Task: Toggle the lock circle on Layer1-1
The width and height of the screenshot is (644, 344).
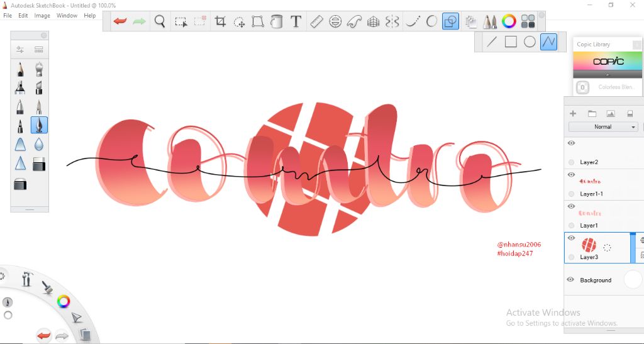Action: [x=571, y=194]
